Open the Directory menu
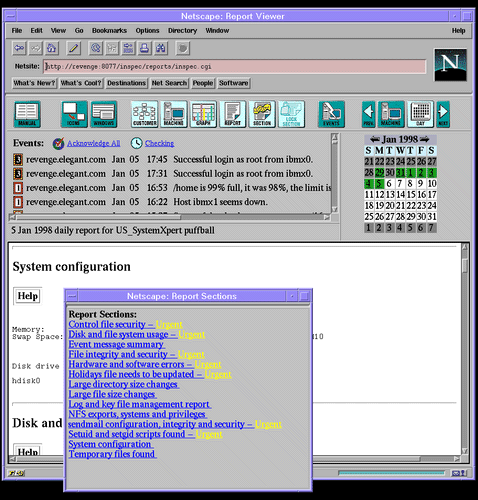 183,31
